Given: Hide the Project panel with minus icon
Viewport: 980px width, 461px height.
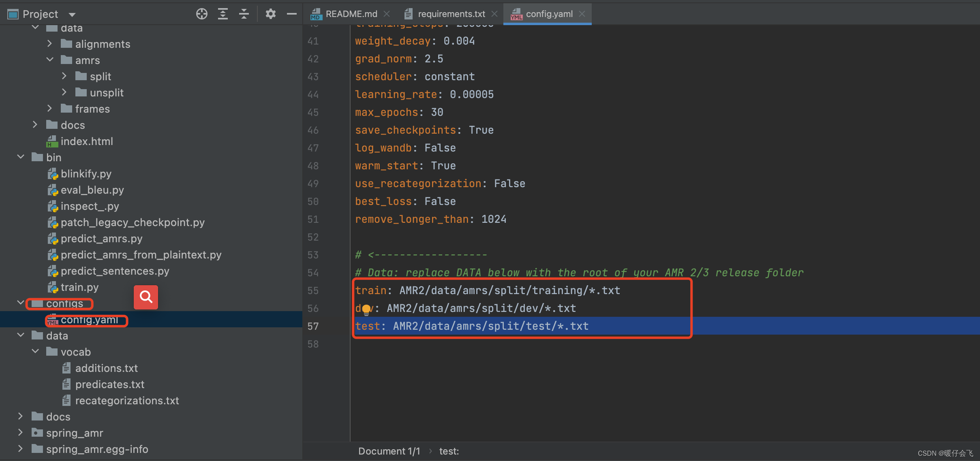Looking at the screenshot, I should (x=291, y=14).
